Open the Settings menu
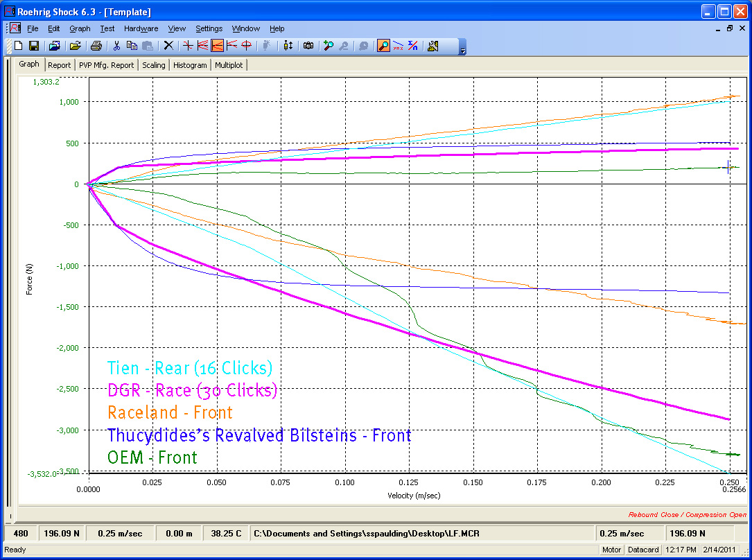752x560 pixels. click(x=209, y=28)
